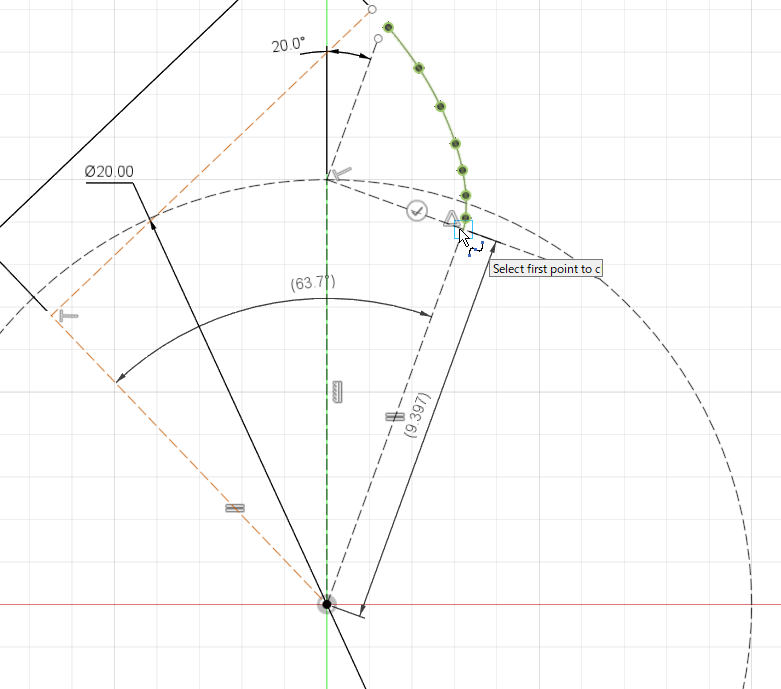
Task: Select the circled checkmark constraint glyph
Action: coord(418,211)
